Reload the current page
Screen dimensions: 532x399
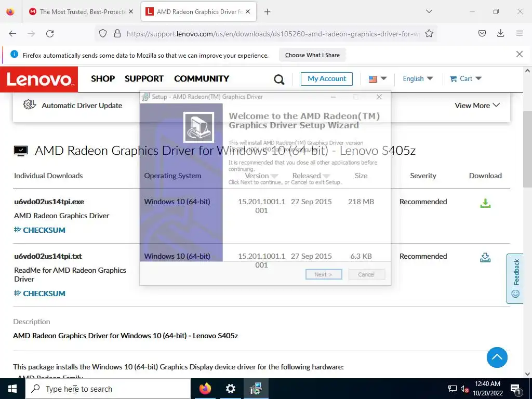50,34
